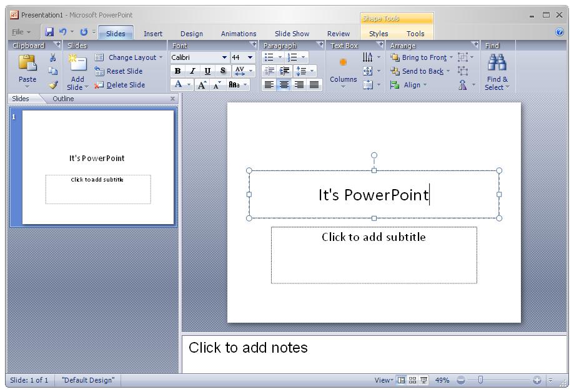Align text right
This screenshot has width=574, height=392.
[x=299, y=85]
